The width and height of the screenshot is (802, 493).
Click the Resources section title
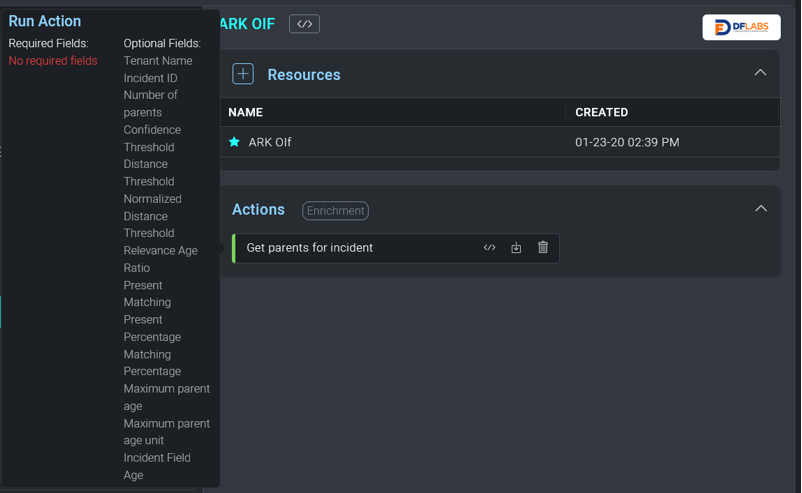click(304, 75)
